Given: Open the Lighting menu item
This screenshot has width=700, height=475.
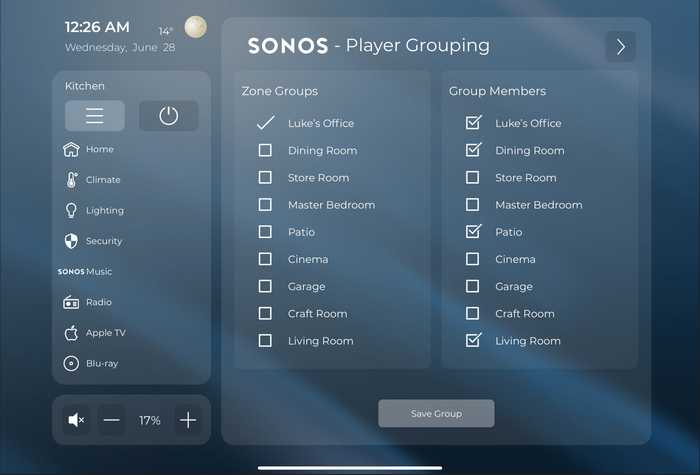Looking at the screenshot, I should coord(105,210).
